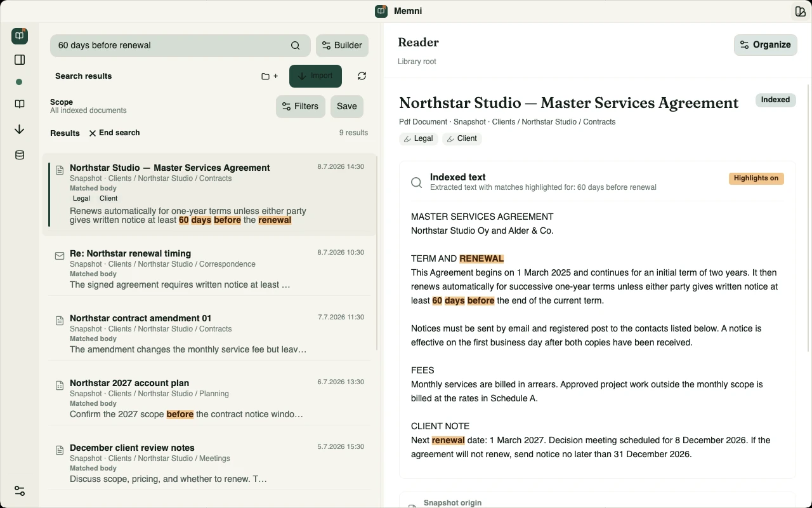The width and height of the screenshot is (812, 508).
Task: Select the Client tag in Reader header
Action: click(462, 138)
